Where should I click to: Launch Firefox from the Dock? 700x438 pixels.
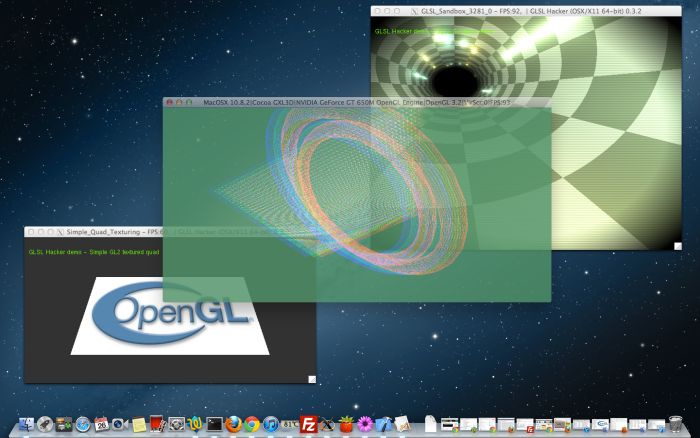coord(233,424)
